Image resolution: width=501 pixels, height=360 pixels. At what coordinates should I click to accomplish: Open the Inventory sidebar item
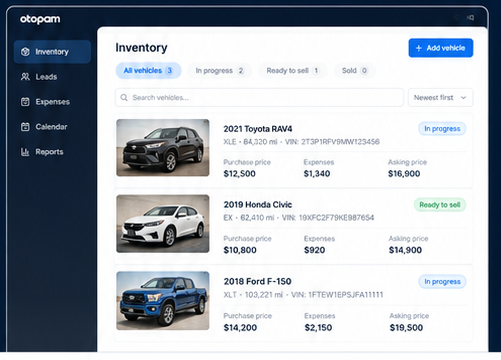52,52
